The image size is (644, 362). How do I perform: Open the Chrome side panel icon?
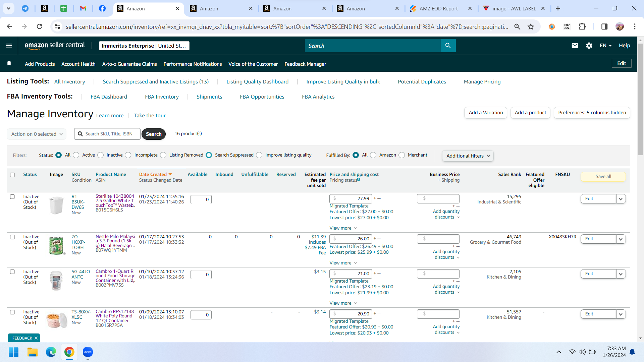[x=604, y=26]
